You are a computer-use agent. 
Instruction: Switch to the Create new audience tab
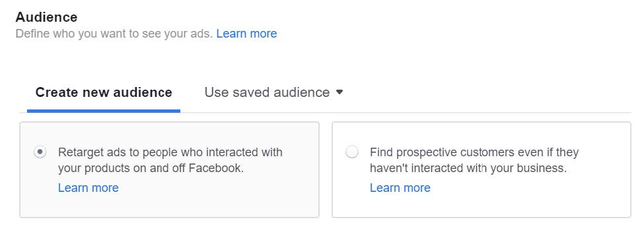104,92
